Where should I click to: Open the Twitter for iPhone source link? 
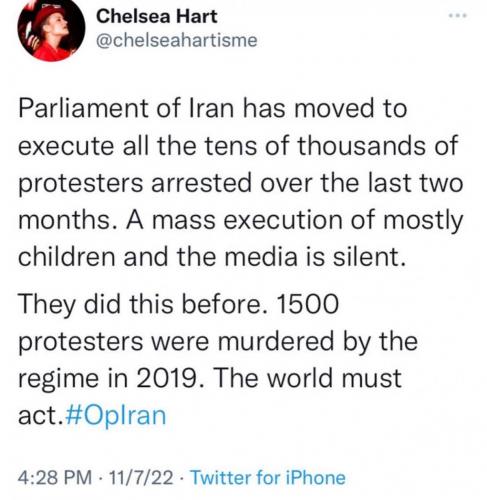pyautogui.click(x=268, y=477)
